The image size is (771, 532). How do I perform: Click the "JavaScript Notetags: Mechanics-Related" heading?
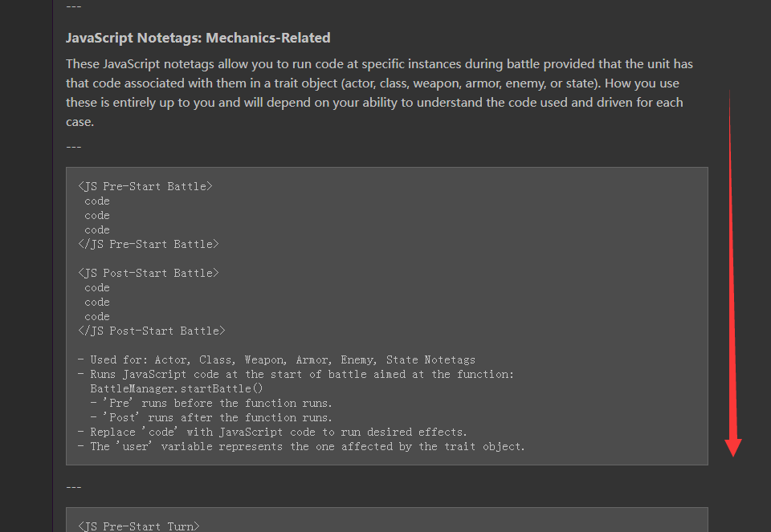(198, 38)
